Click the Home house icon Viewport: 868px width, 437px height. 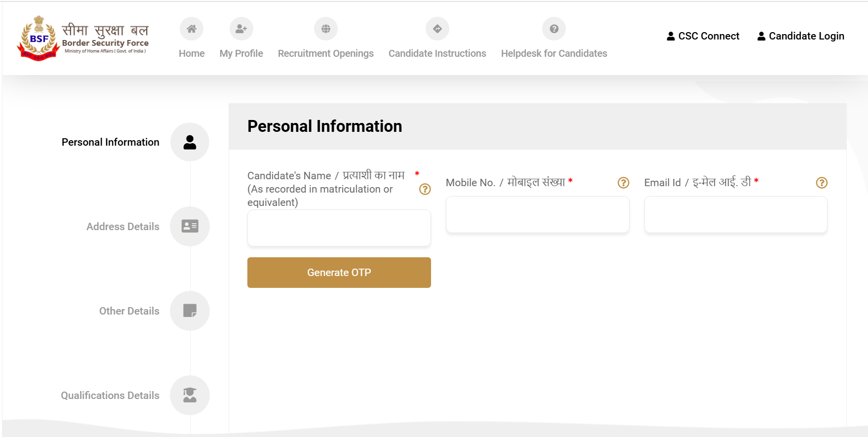coord(192,29)
